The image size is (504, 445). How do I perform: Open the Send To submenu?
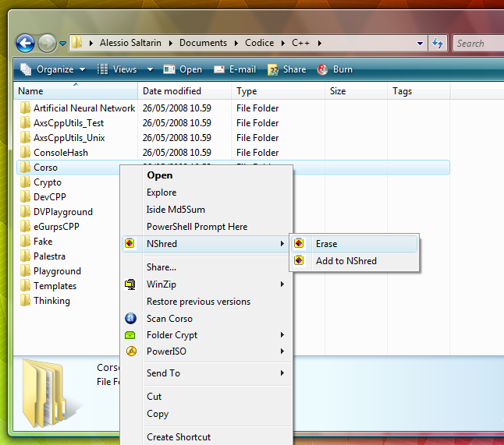pos(207,373)
